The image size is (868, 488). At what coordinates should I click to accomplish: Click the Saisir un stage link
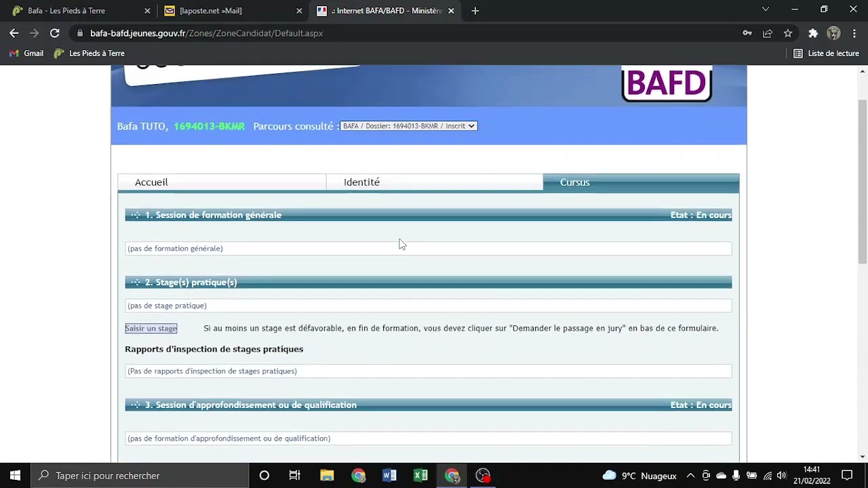(151, 328)
